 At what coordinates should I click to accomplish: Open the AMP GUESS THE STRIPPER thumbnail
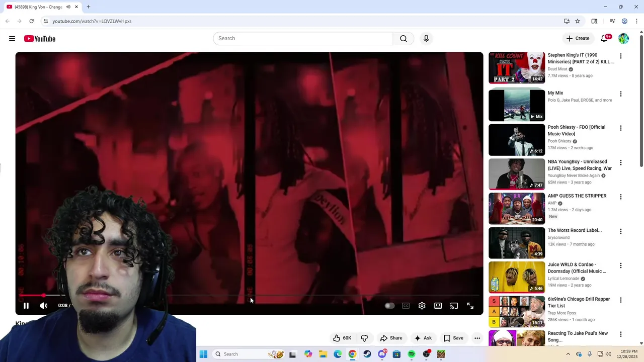click(517, 208)
